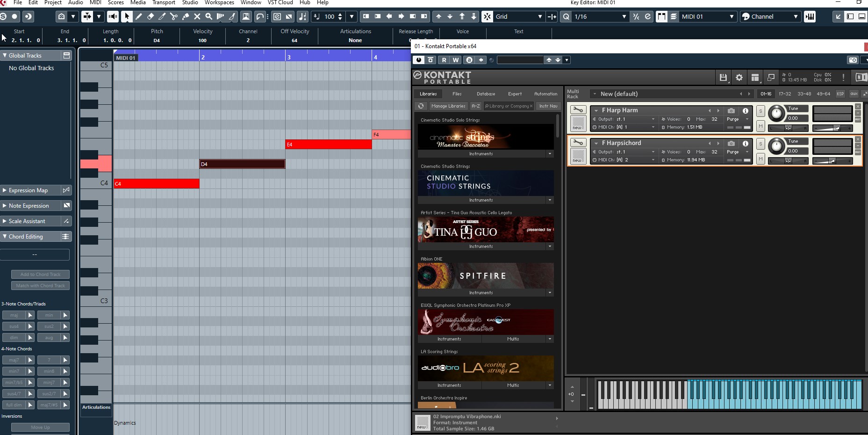Click snapshot camera icon of F Harp Harm
Screen dimensions: 868x435
pos(731,111)
